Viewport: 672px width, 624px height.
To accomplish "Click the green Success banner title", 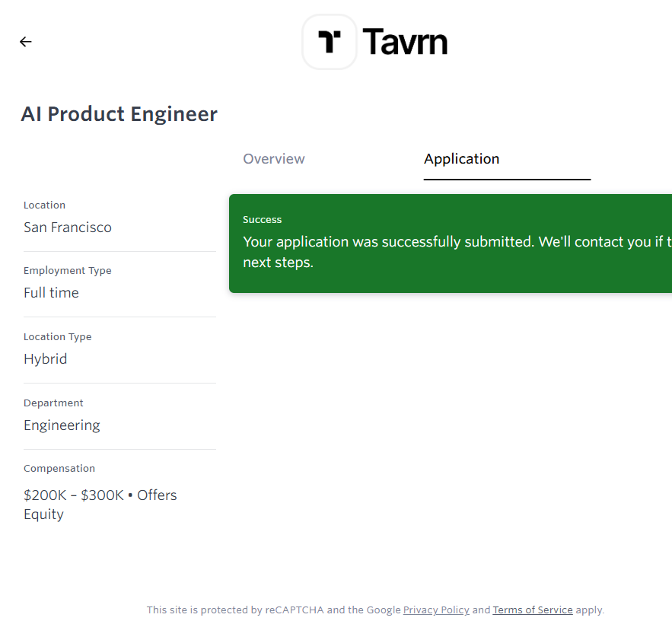I will pos(263,220).
